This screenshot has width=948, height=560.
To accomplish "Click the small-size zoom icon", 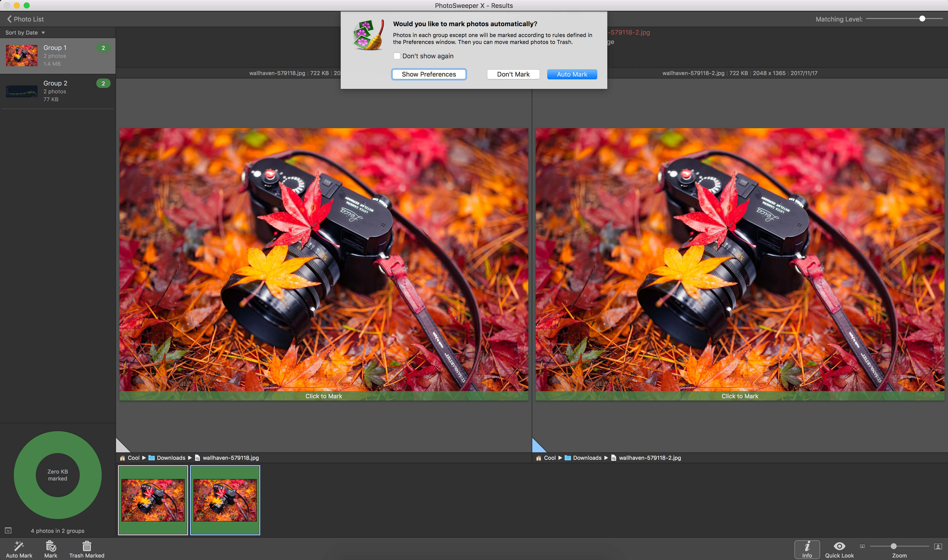I will [x=862, y=546].
